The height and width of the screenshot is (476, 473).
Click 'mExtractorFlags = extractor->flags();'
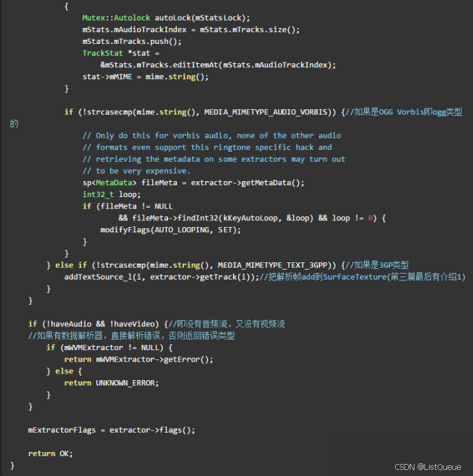(111, 430)
